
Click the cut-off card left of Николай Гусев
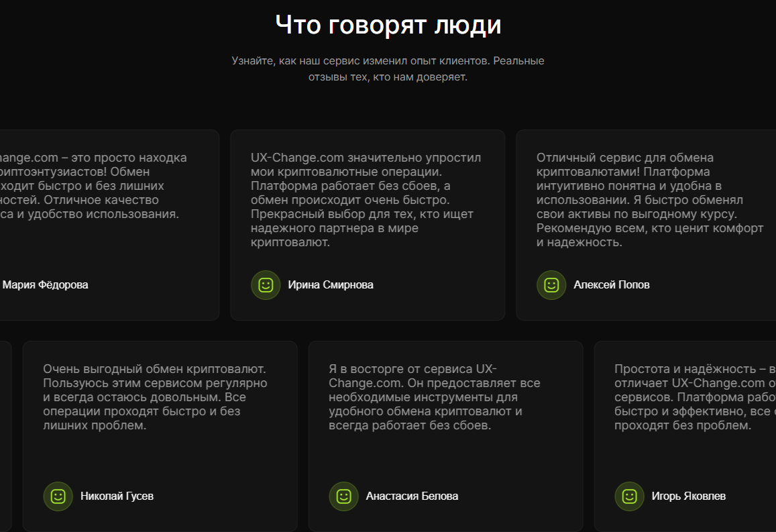click(x=5, y=436)
